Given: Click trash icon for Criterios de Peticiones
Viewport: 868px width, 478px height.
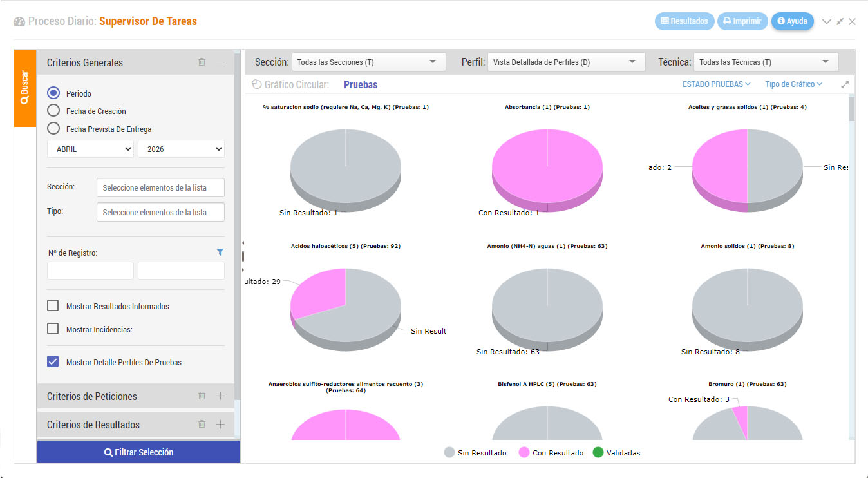Looking at the screenshot, I should click(202, 396).
